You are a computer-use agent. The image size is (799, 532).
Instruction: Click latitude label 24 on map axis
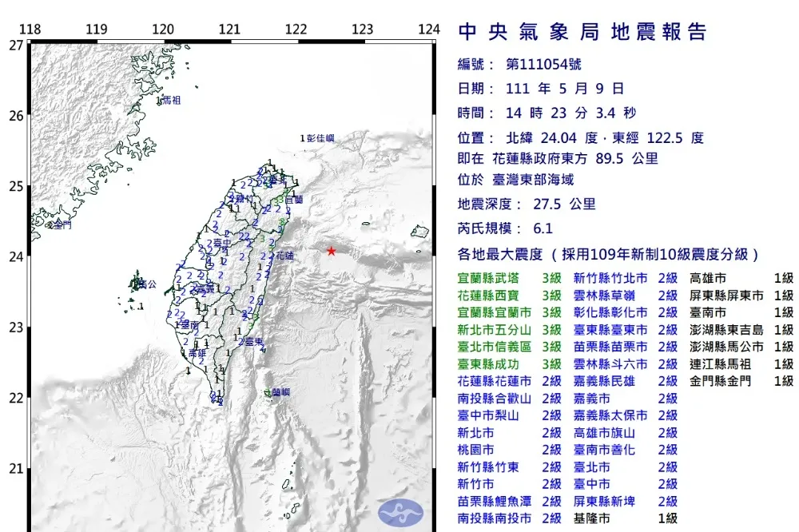[16, 257]
